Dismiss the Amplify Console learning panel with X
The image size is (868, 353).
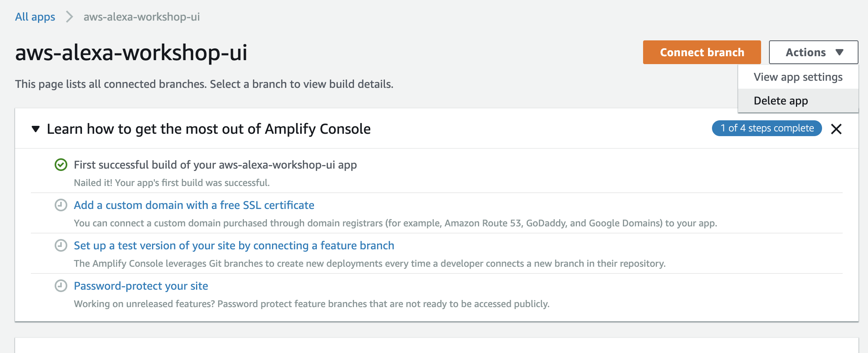[x=836, y=129]
